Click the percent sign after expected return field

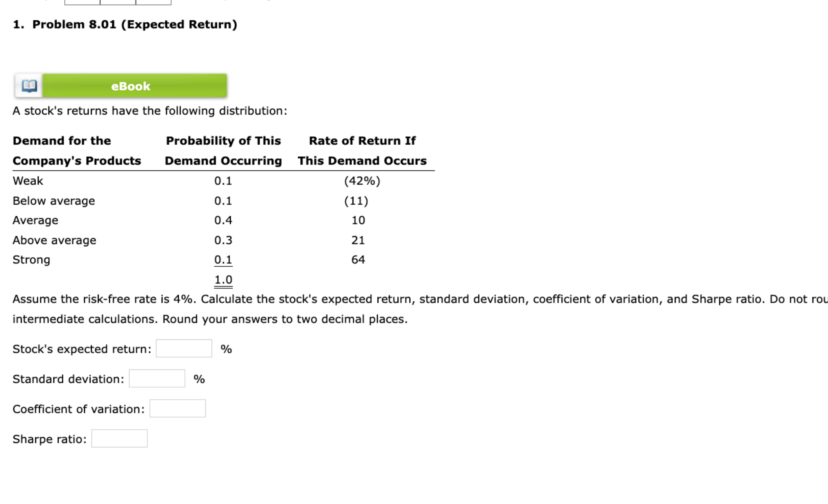pyautogui.click(x=227, y=349)
